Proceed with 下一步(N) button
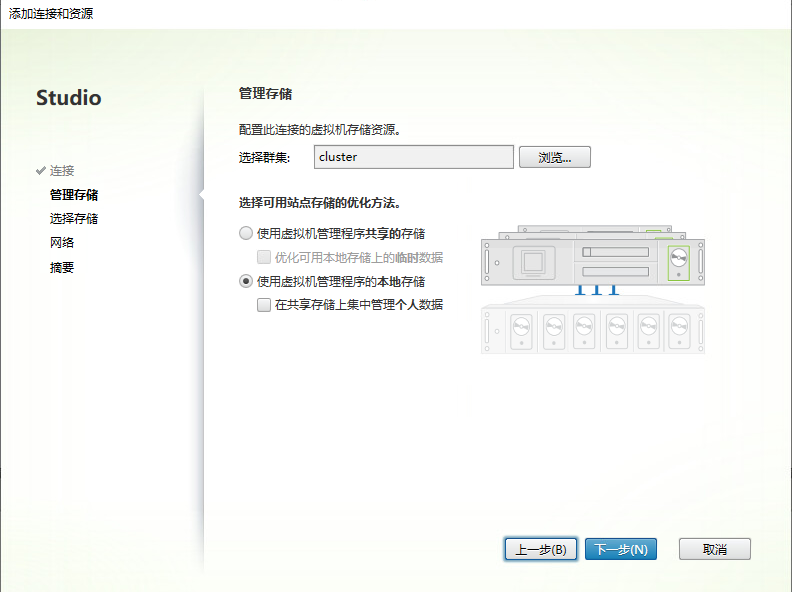The height and width of the screenshot is (592, 792). 621,549
